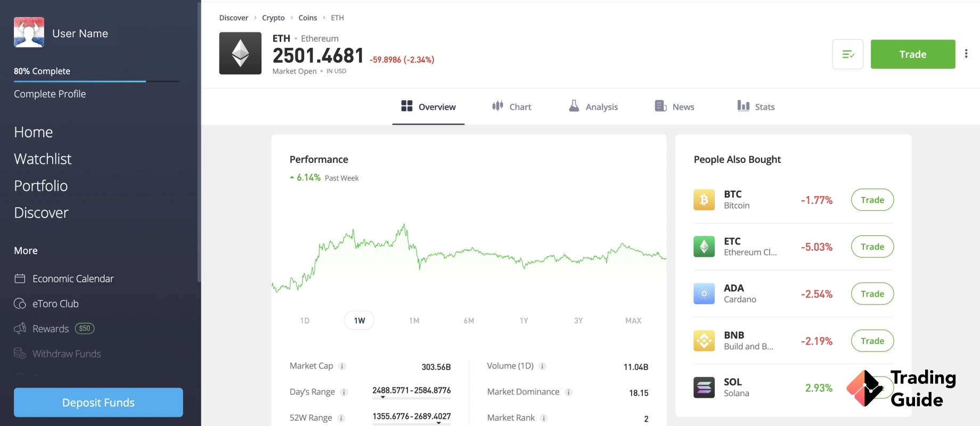
Task: Click the Rewards $50 badge
Action: (85, 329)
